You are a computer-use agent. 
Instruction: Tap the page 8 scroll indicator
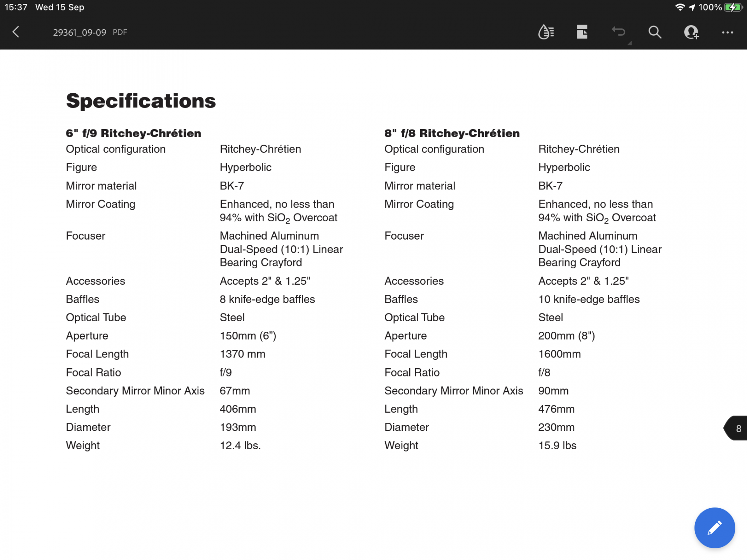click(x=736, y=428)
